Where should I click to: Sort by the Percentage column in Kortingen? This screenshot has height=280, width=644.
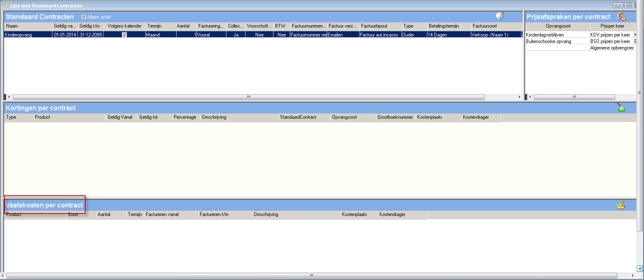click(185, 117)
